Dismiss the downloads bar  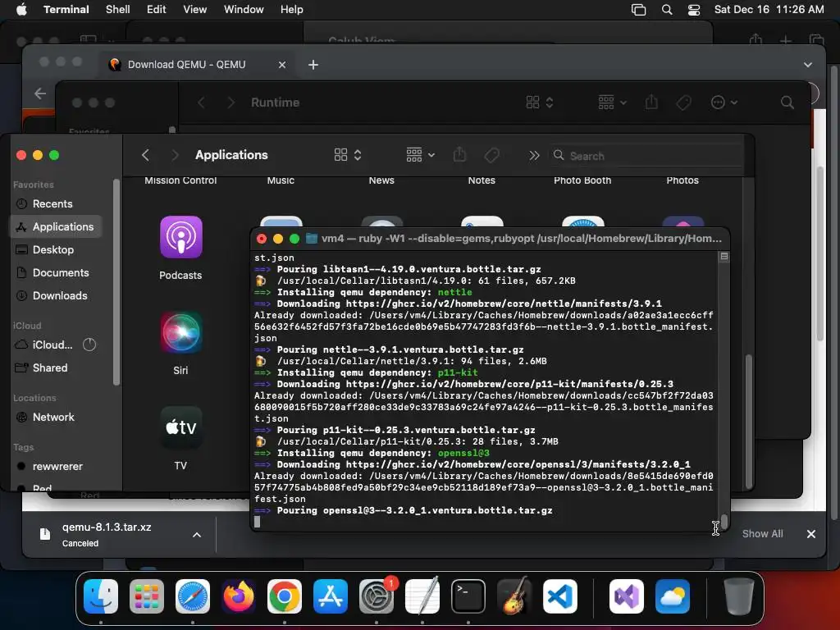click(811, 534)
